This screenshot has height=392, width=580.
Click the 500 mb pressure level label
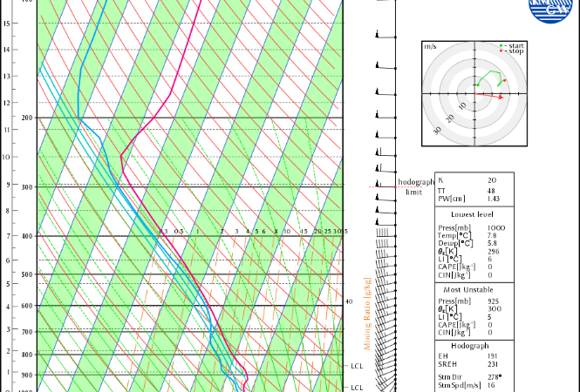[x=27, y=274]
